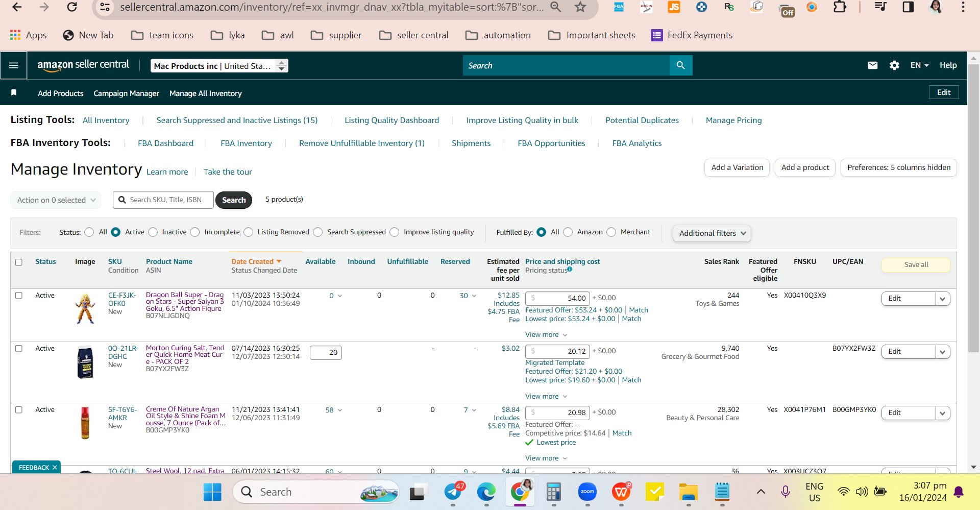This screenshot has width=980, height=510.
Task: Click the Pricing status info icon
Action: coord(570,269)
